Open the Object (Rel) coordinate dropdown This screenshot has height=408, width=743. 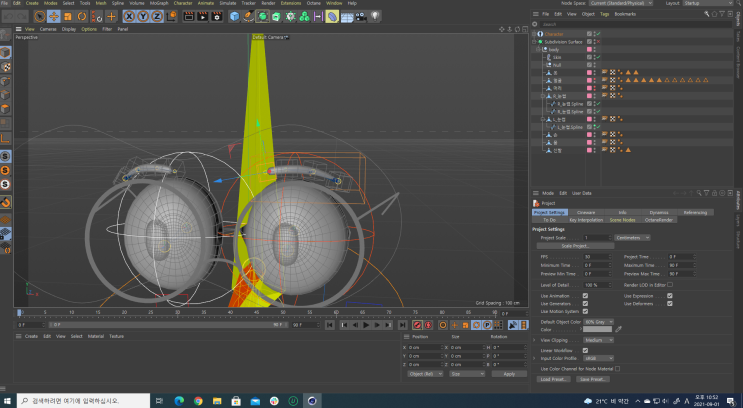pyautogui.click(x=425, y=374)
